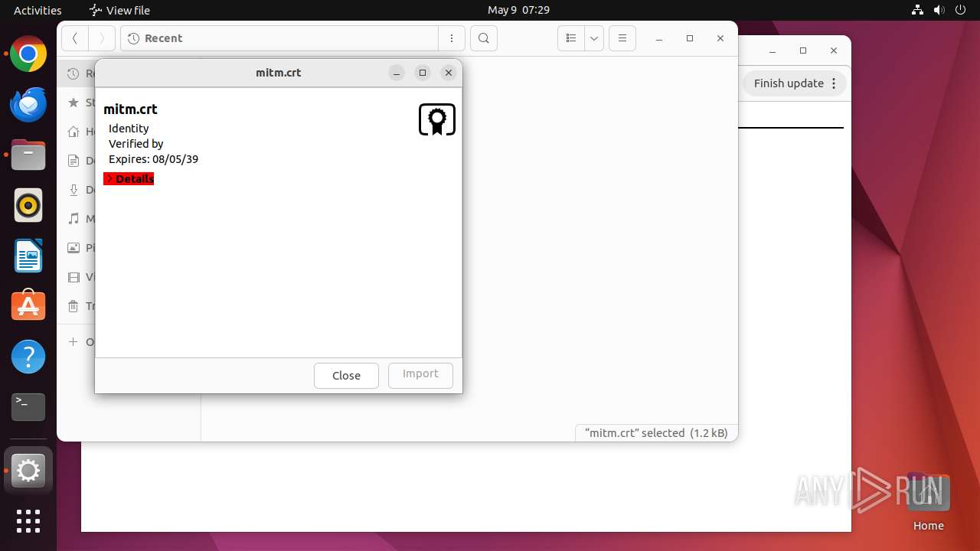This screenshot has height=551, width=980.
Task: Click network status icon in top bar
Action: 918,10
